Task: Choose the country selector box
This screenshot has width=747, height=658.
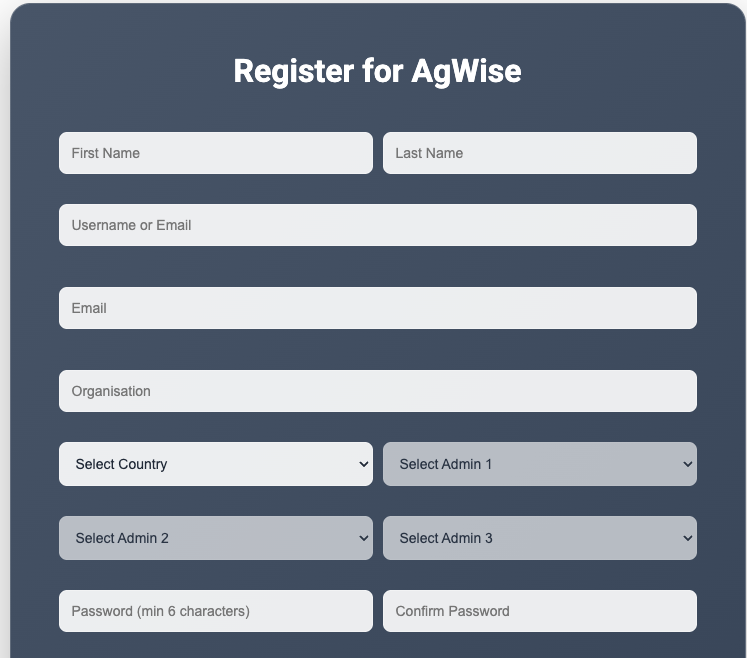Action: [x=215, y=464]
